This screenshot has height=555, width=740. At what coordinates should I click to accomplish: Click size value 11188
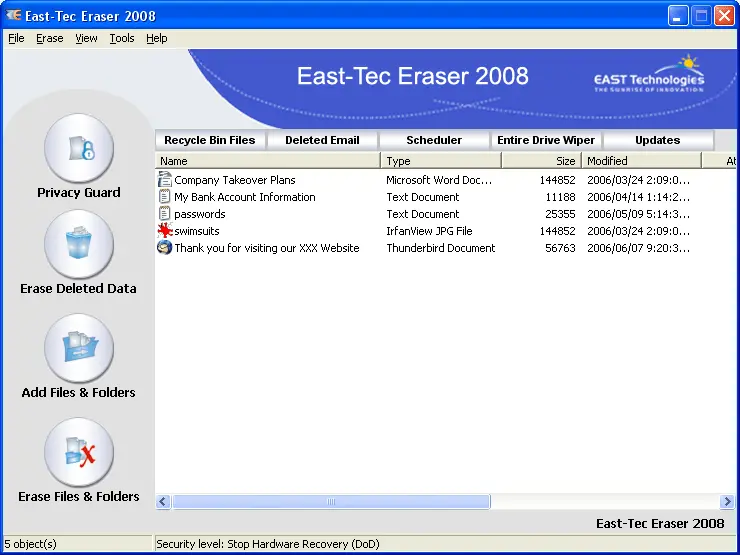coord(560,197)
